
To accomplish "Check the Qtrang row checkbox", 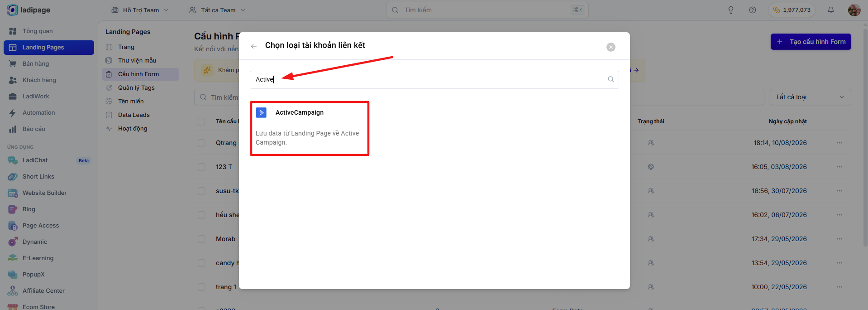I will pos(201,143).
